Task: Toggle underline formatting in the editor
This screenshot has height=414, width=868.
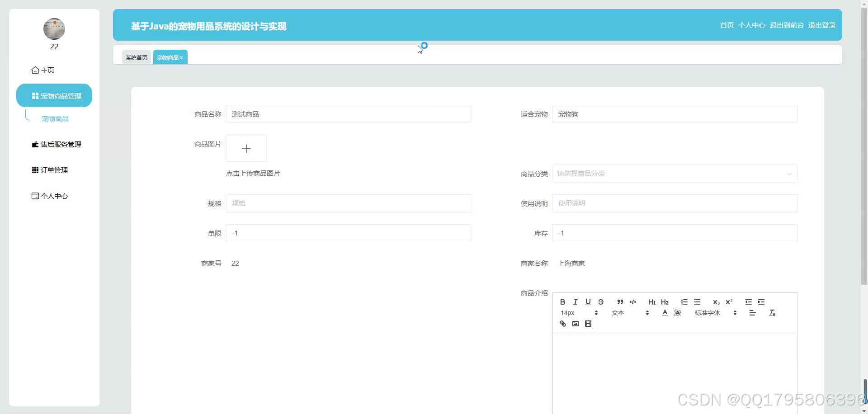Action: [x=588, y=302]
